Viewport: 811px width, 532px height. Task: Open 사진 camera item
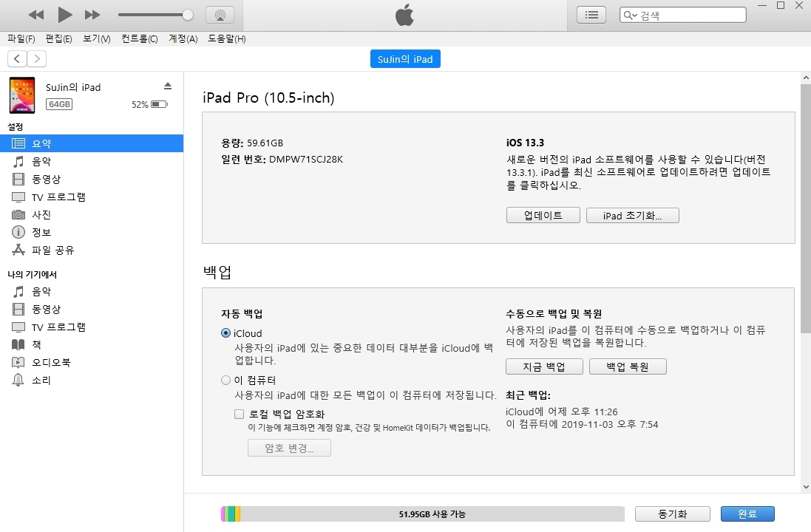pos(92,214)
